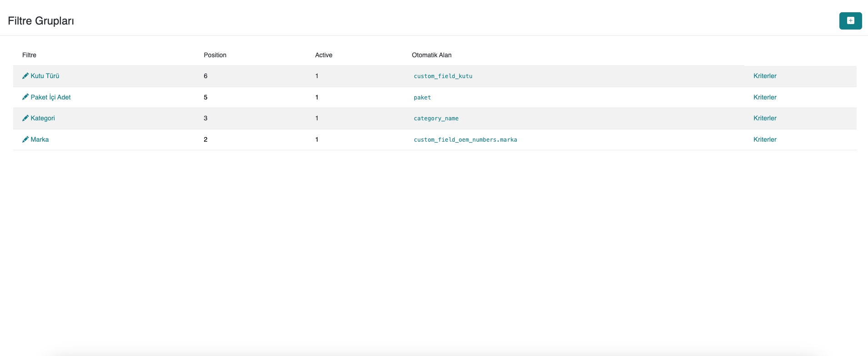Click the pencil icon beside Kutu Türü
This screenshot has height=356, width=868.
(x=25, y=76)
